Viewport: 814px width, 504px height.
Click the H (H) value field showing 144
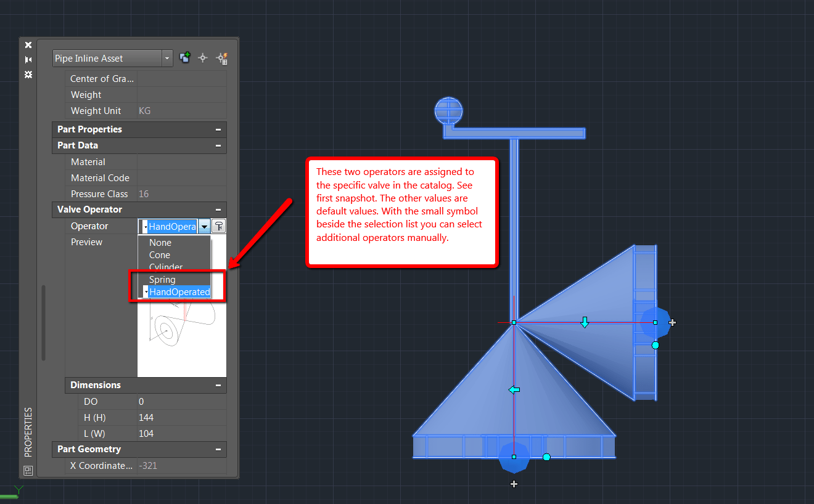pos(181,418)
